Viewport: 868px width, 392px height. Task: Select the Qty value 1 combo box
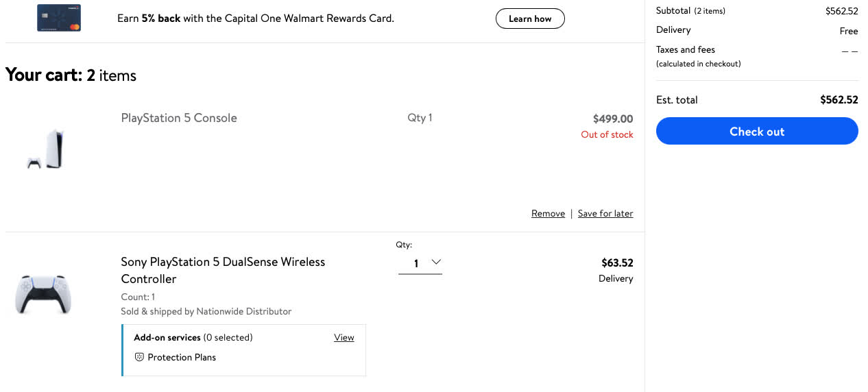pos(420,263)
